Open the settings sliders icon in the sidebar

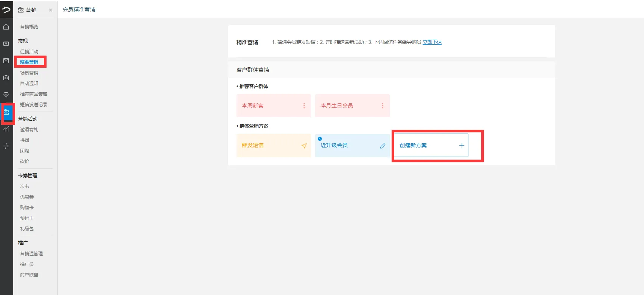pos(6,146)
